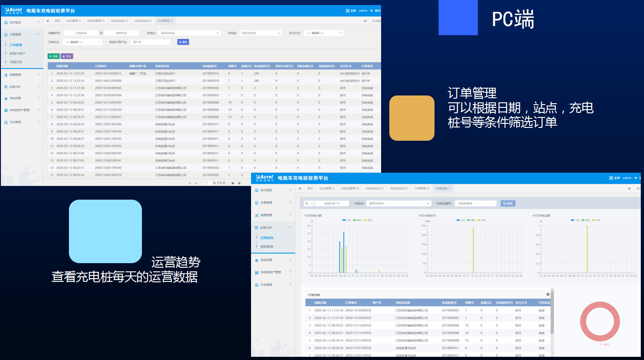
Task: Switch to 充电站监控 tab in operations trend window
Action: 374,188
